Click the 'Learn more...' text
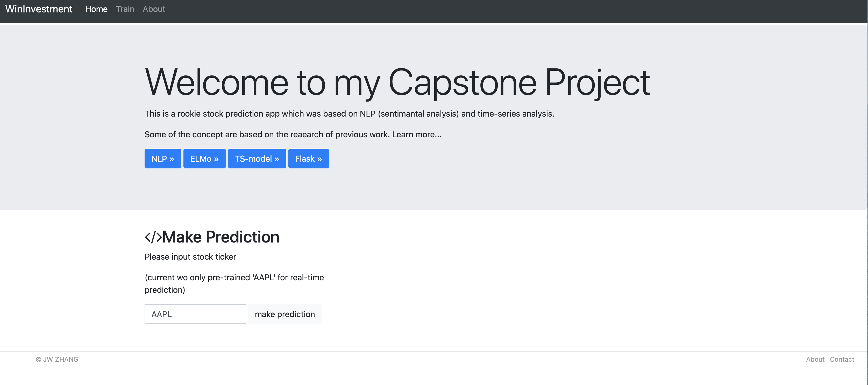The image size is (868, 385). click(416, 134)
